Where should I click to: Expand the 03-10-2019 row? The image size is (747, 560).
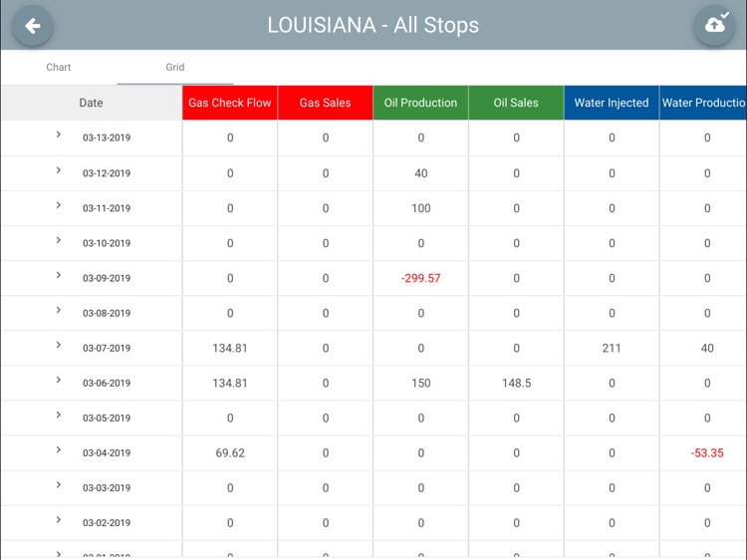pos(59,240)
